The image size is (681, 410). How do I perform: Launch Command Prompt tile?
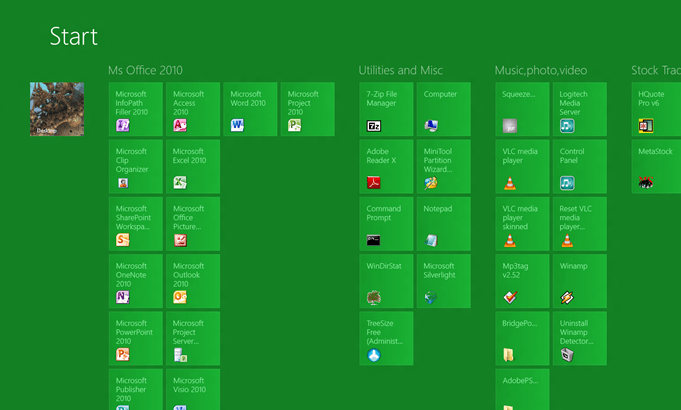pos(386,224)
